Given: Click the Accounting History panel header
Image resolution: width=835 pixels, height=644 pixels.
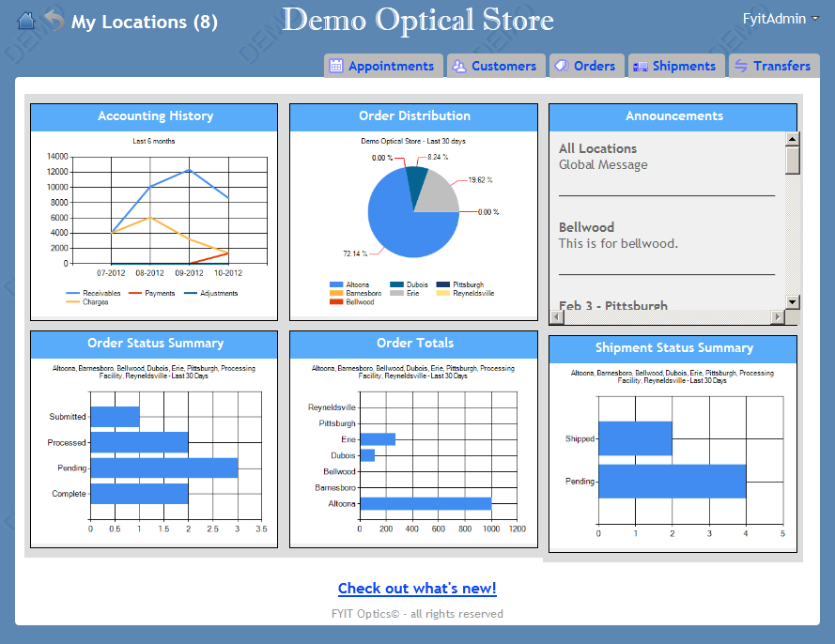Looking at the screenshot, I should [x=154, y=116].
